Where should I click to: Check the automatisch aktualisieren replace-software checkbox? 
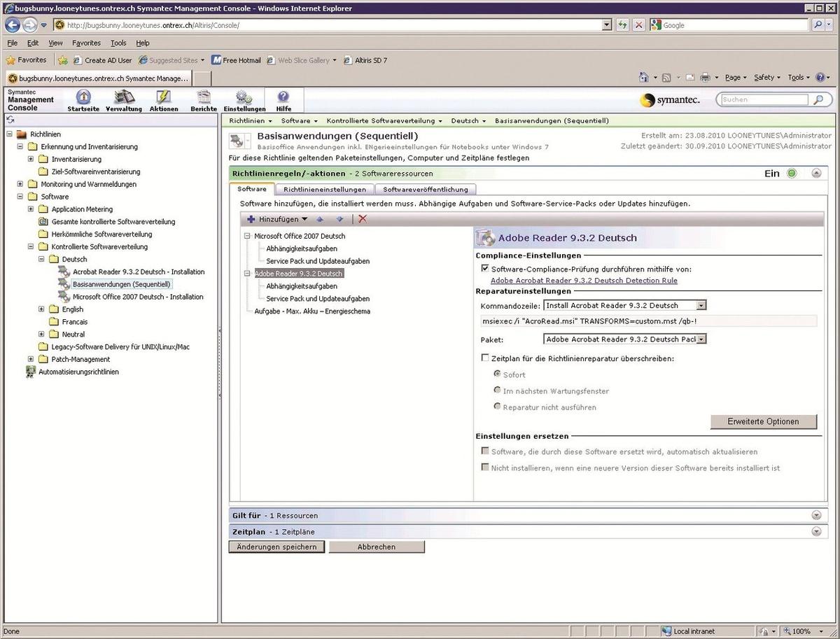(485, 451)
